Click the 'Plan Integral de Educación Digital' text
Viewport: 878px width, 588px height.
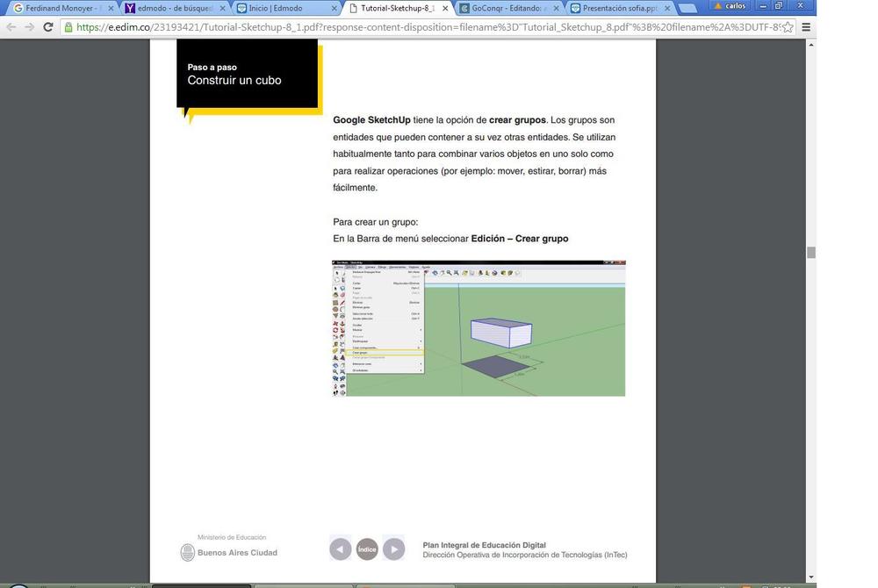[485, 545]
